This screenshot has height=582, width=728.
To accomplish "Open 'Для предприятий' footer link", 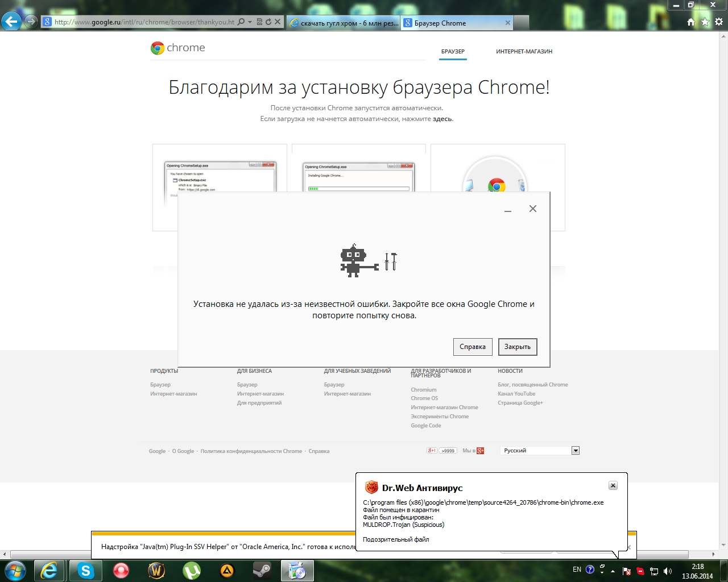I will coord(259,403).
